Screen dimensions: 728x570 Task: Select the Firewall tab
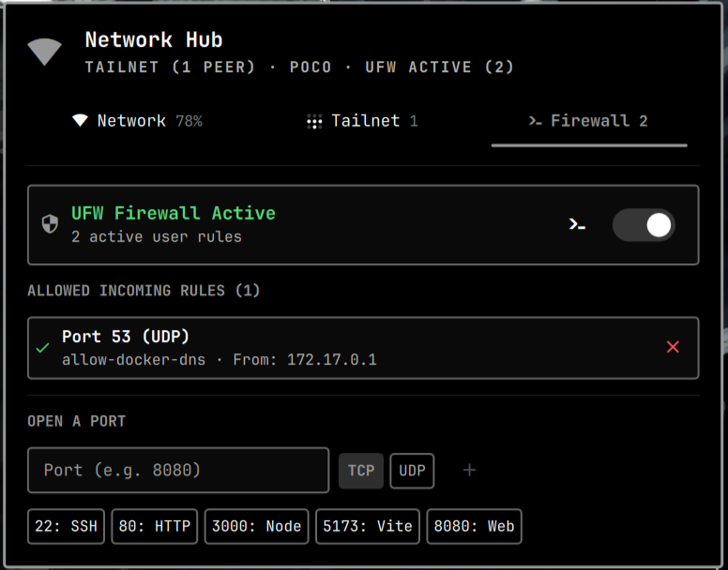coord(589,121)
